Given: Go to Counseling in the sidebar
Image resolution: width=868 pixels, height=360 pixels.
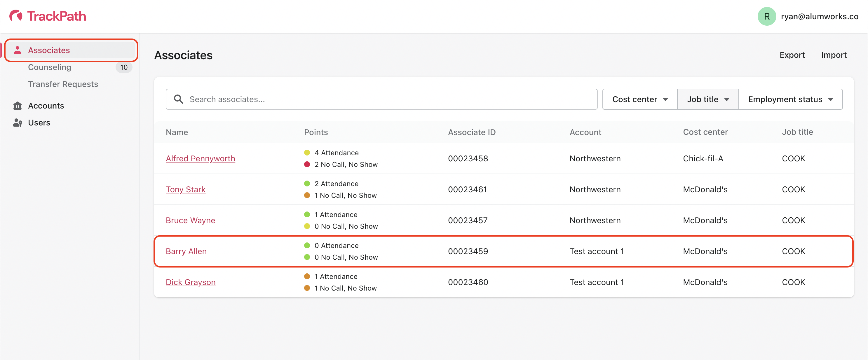Looking at the screenshot, I should coord(50,67).
